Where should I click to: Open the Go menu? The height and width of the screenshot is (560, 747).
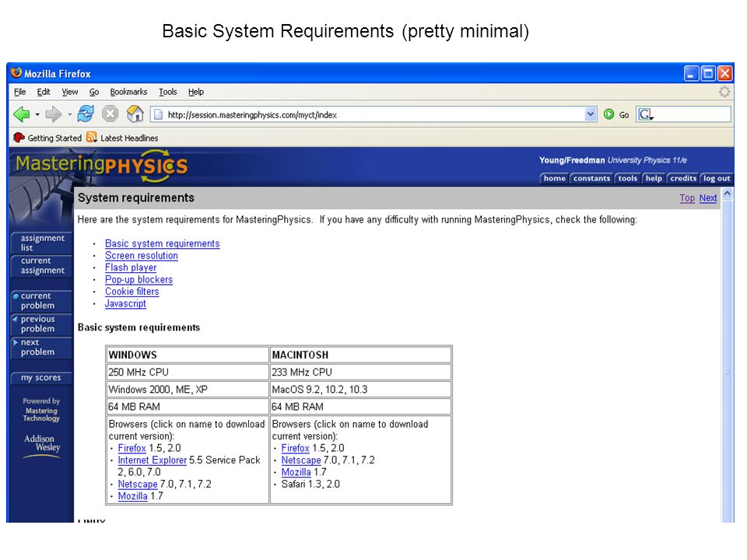coord(94,92)
